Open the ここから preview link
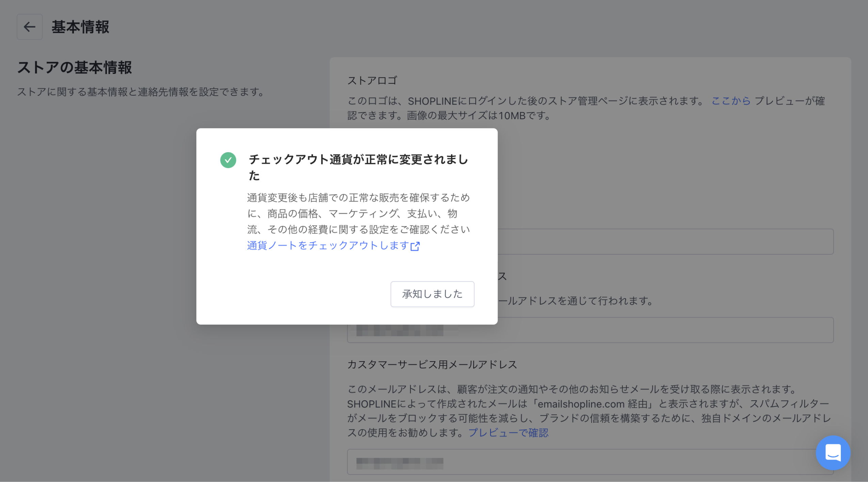 click(731, 101)
